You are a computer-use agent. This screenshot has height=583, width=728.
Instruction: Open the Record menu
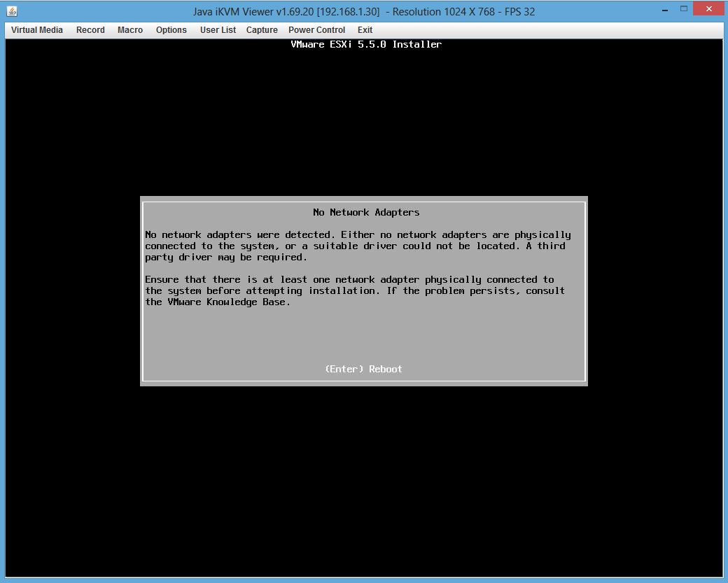tap(90, 29)
